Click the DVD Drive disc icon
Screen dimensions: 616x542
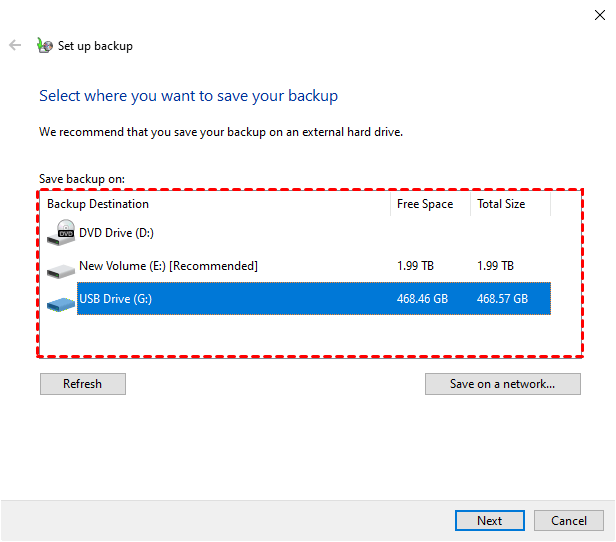coord(62,233)
